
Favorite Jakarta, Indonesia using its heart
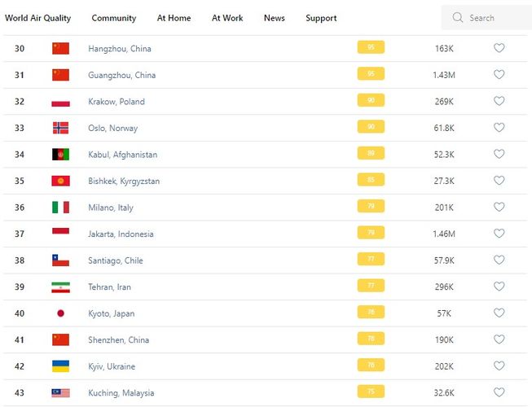[x=499, y=234]
